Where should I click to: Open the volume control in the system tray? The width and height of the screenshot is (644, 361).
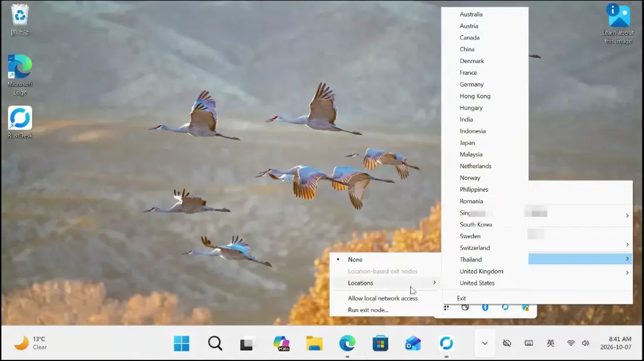click(x=585, y=343)
